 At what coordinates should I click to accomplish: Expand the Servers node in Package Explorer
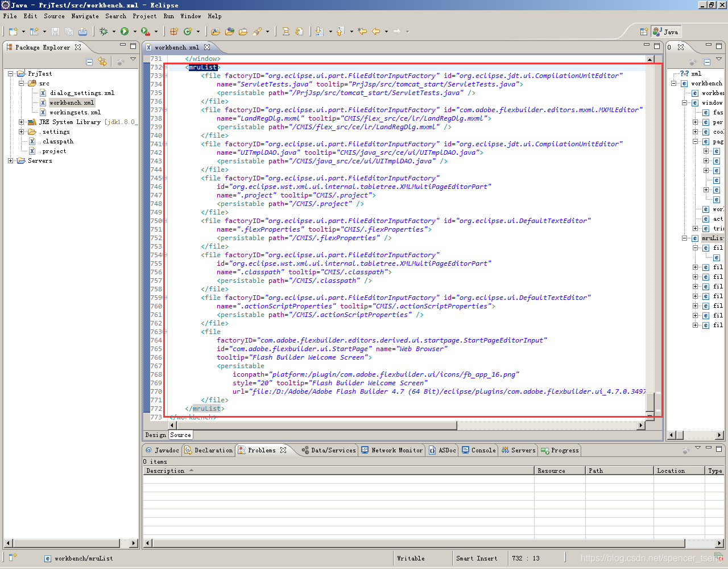10,160
